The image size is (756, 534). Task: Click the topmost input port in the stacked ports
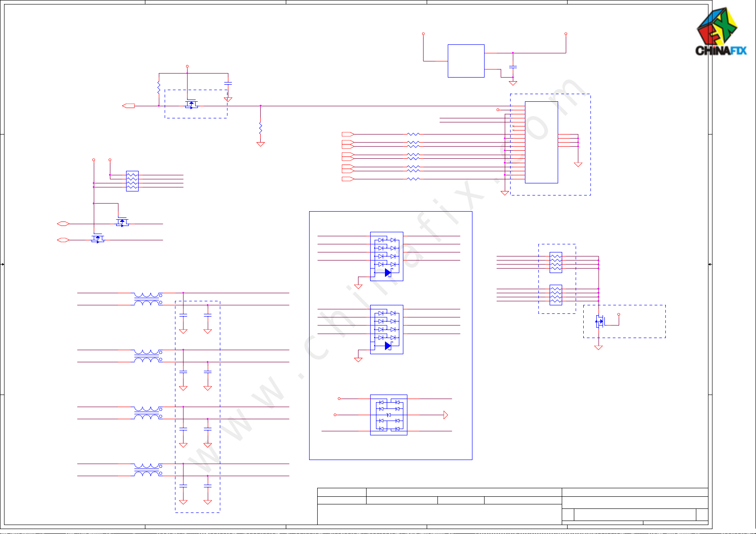(348, 134)
